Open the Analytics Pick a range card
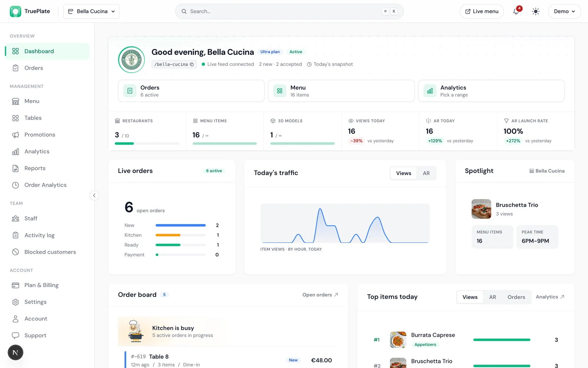 [491, 91]
